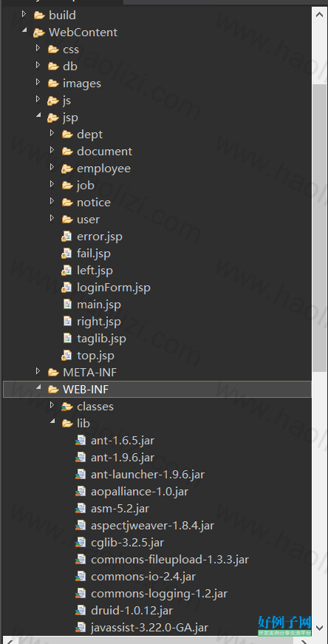This screenshot has height=644, width=328.
Task: Select the WEB-INF folder row
Action: tap(157, 390)
